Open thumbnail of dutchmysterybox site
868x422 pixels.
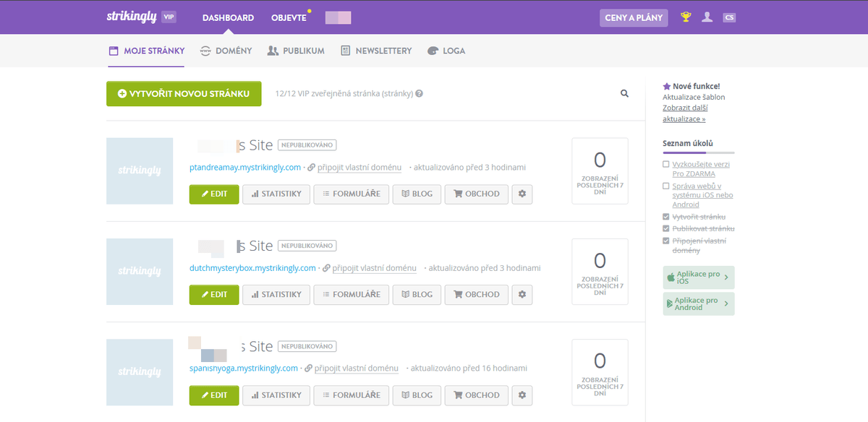tap(140, 272)
